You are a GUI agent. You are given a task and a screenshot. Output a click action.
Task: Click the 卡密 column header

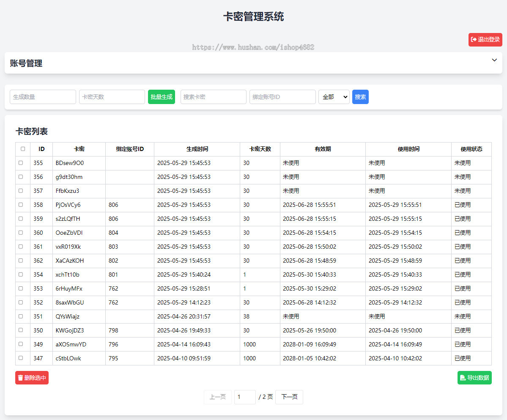[x=79, y=149]
